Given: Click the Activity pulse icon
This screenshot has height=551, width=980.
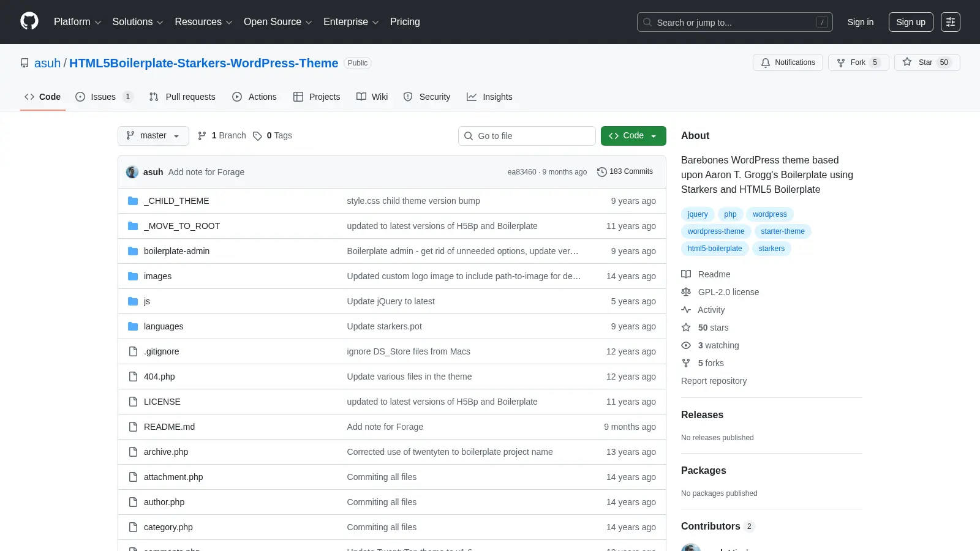Looking at the screenshot, I should pyautogui.click(x=686, y=310).
